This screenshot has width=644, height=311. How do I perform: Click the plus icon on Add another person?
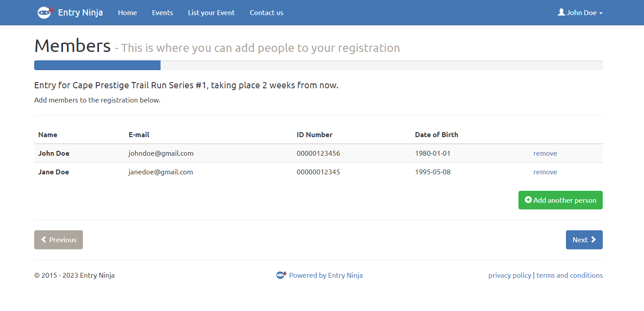pyautogui.click(x=528, y=200)
